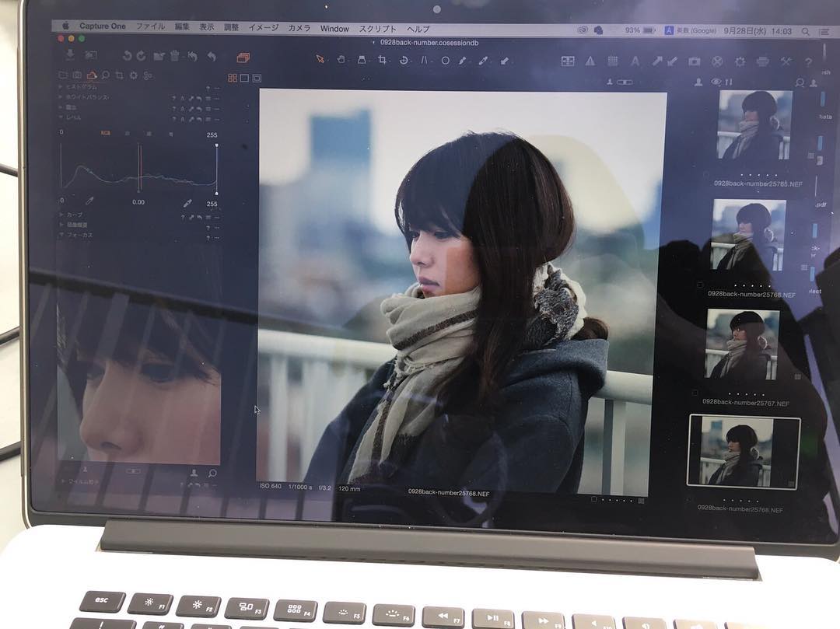
Task: Click the printer icon in toolbar
Action: tap(763, 62)
